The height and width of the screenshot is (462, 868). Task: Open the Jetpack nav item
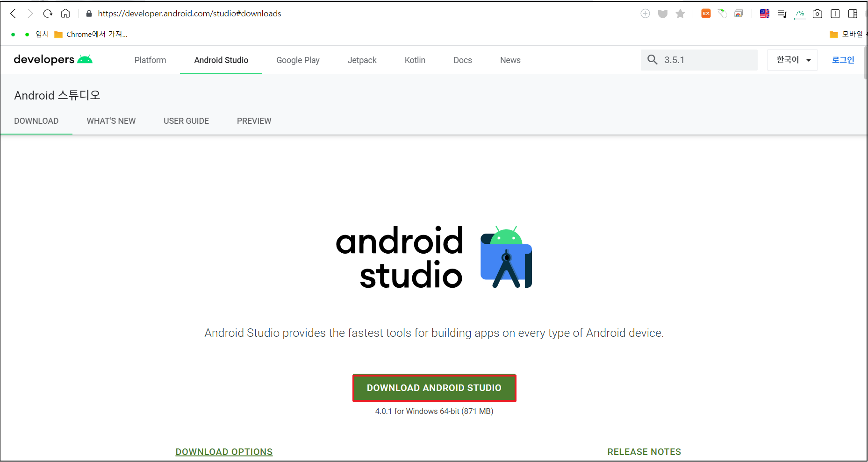click(x=362, y=60)
